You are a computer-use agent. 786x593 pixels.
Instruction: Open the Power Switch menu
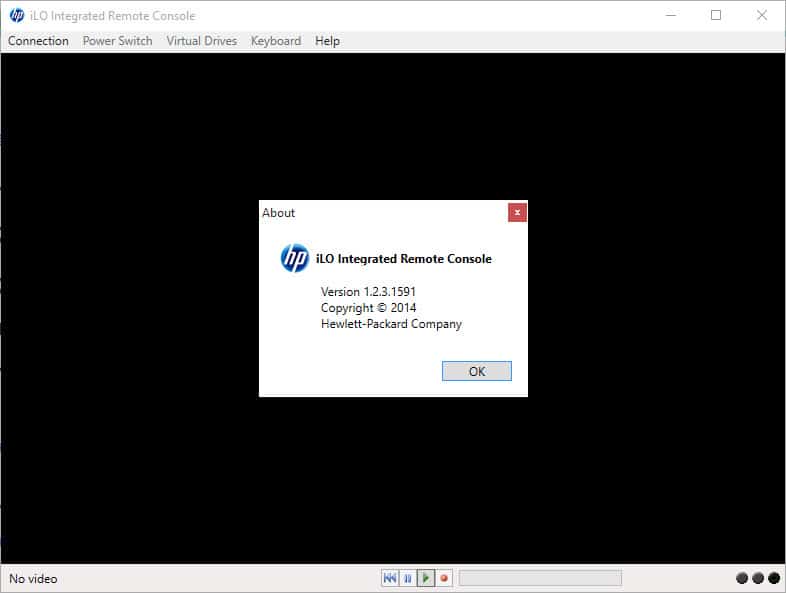117,41
